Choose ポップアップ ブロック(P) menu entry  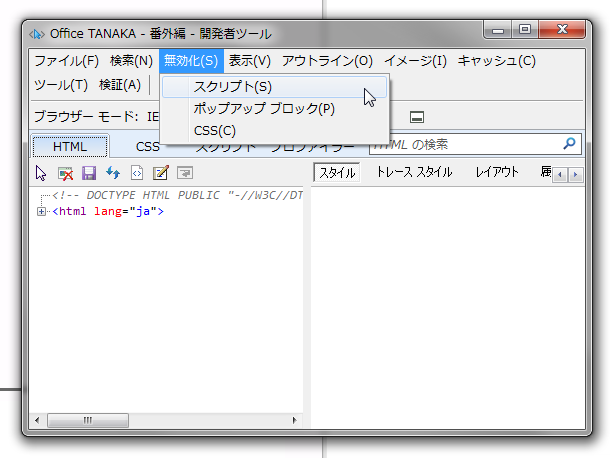tap(274, 109)
